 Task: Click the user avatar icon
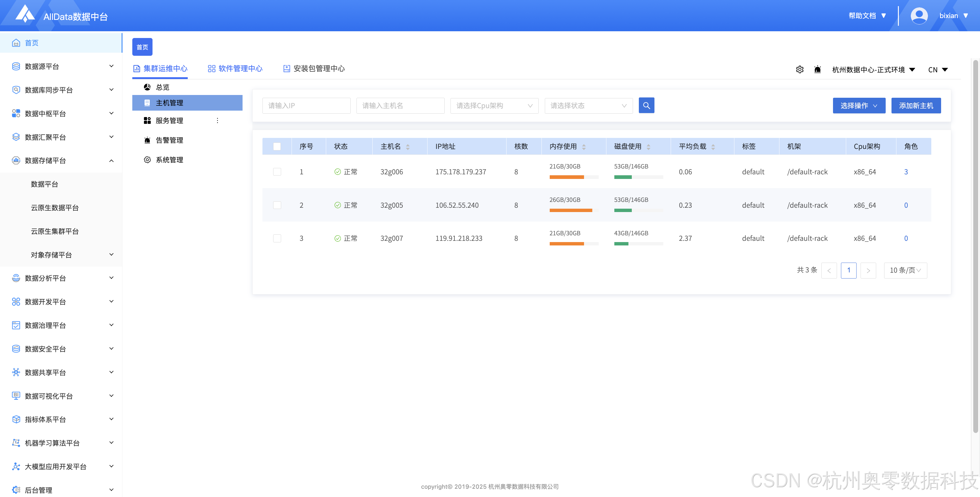[x=919, y=16]
